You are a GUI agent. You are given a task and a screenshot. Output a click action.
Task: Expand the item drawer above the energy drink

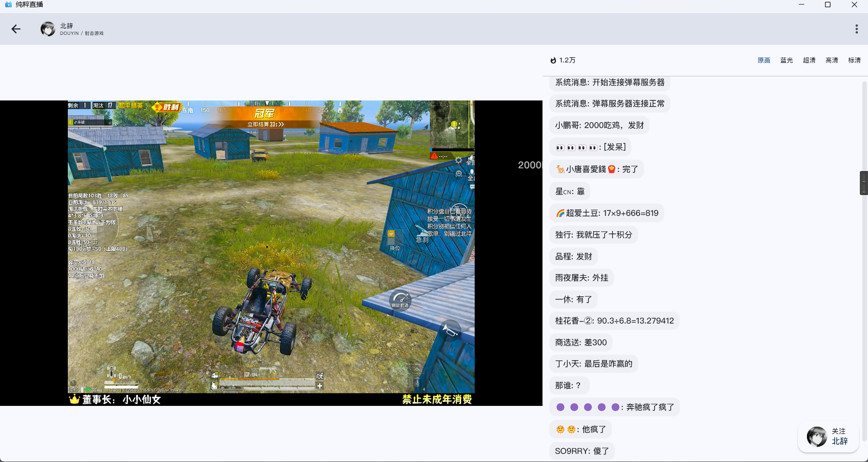416,370
